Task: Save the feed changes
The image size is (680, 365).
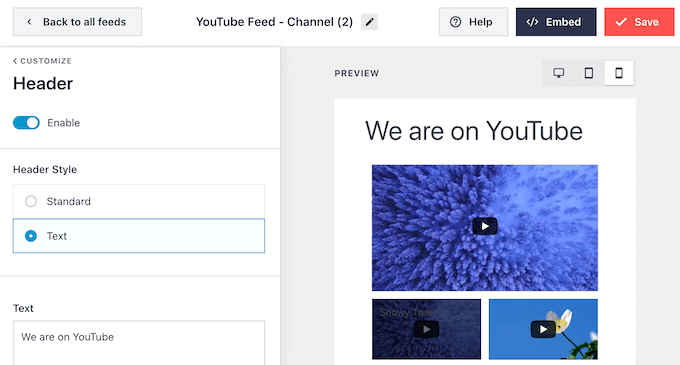Action: pyautogui.click(x=639, y=22)
